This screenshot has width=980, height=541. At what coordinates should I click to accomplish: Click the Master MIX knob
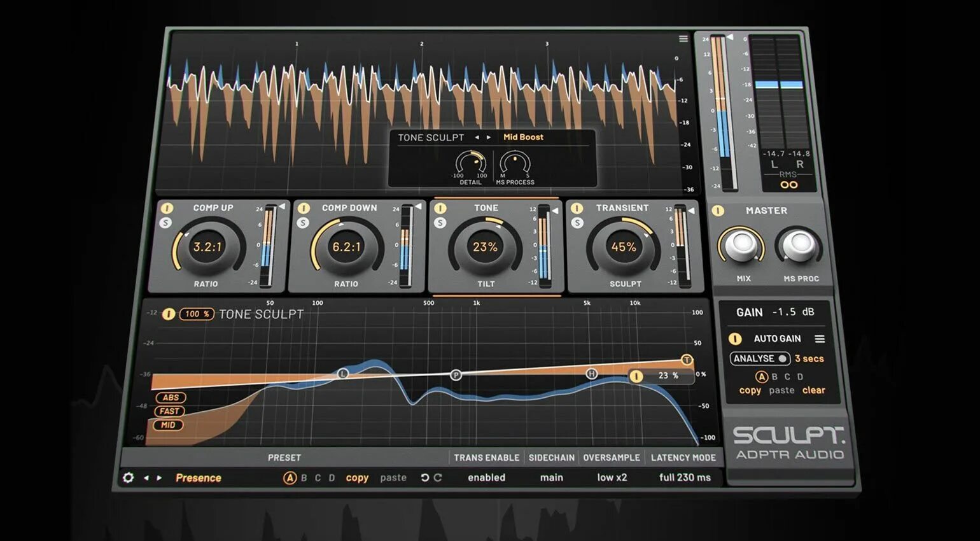[x=742, y=246]
